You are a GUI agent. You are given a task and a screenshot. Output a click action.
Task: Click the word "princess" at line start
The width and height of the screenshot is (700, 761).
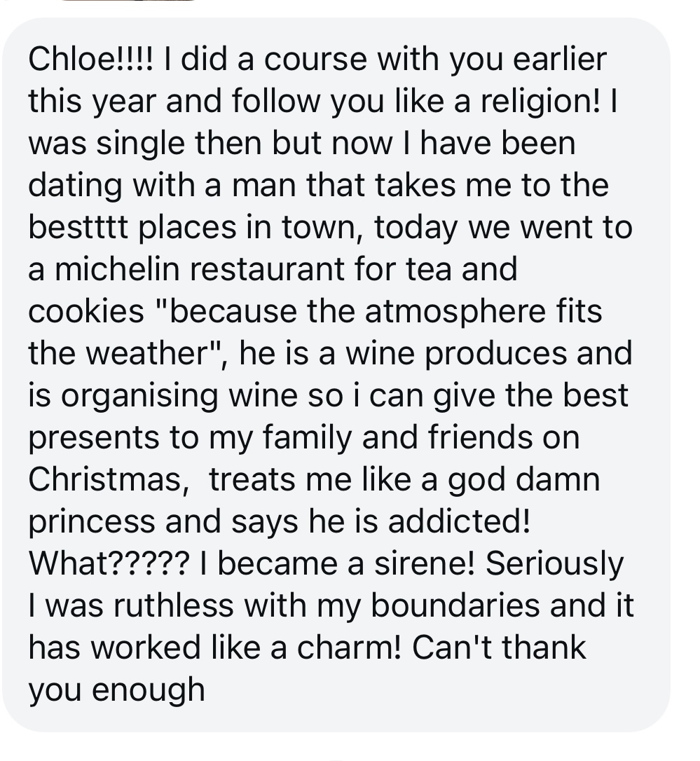coord(92,522)
